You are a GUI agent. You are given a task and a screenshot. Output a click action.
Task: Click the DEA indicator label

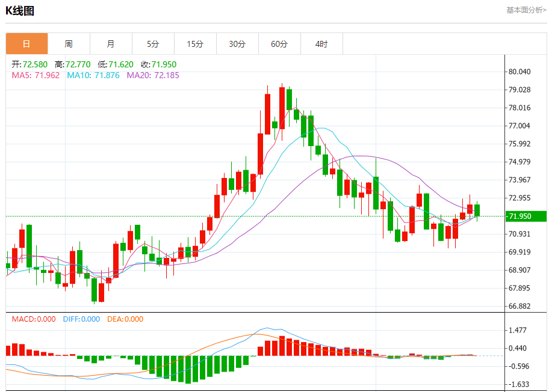point(125,319)
